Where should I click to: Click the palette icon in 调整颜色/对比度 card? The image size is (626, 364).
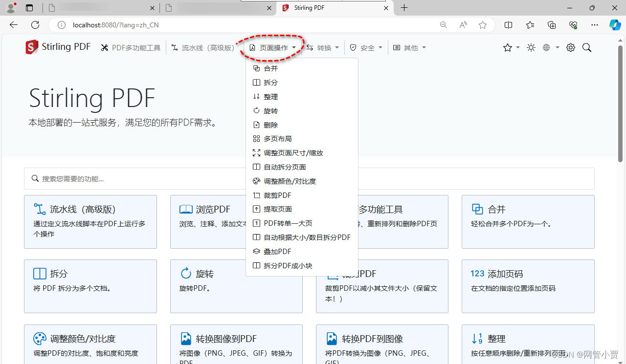click(x=40, y=338)
